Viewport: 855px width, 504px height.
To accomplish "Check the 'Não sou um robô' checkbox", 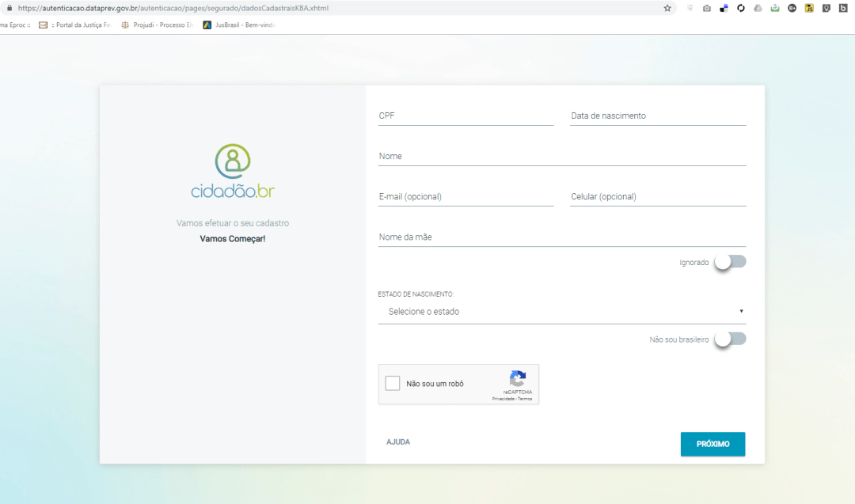I will (393, 384).
